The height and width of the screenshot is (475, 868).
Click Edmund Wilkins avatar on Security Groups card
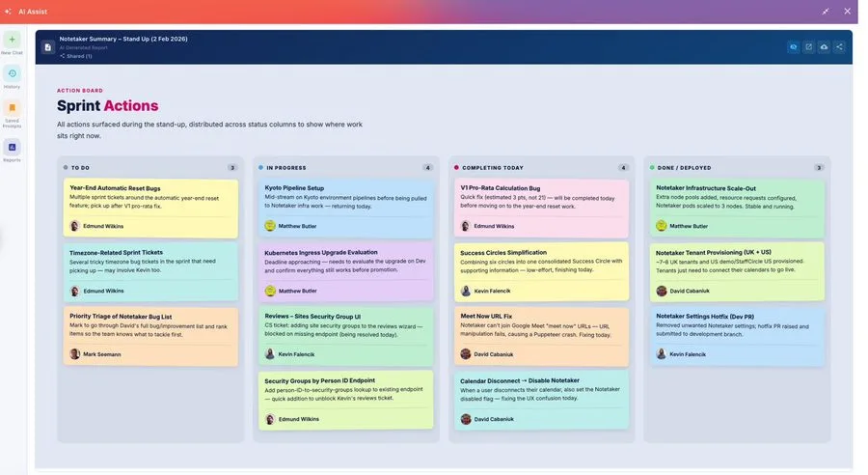270,418
